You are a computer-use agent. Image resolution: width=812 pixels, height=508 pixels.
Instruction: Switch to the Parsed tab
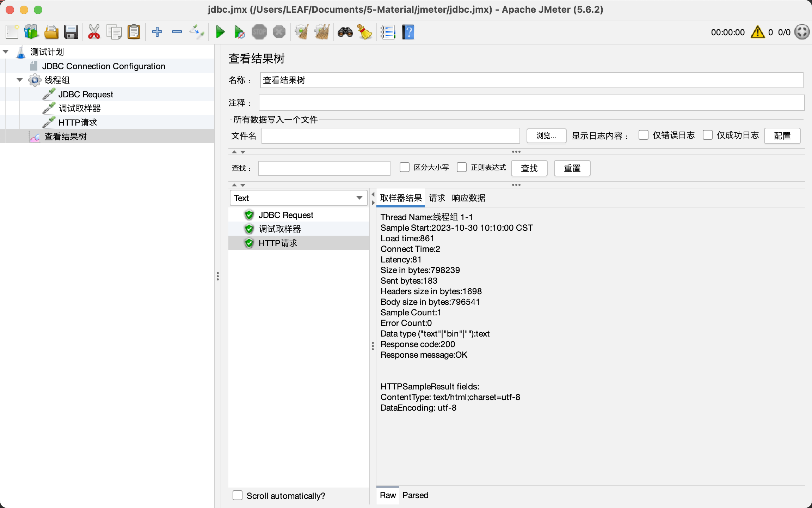pyautogui.click(x=415, y=495)
